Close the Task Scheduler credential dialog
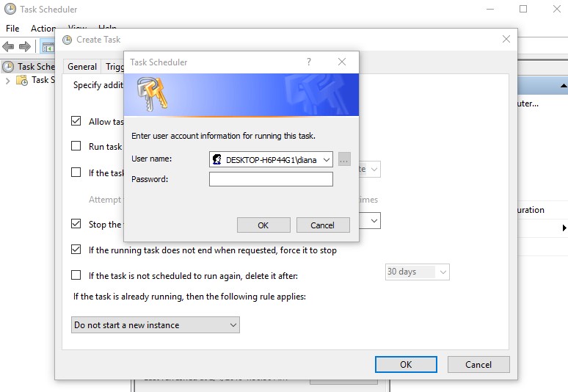The image size is (568, 392). click(341, 62)
